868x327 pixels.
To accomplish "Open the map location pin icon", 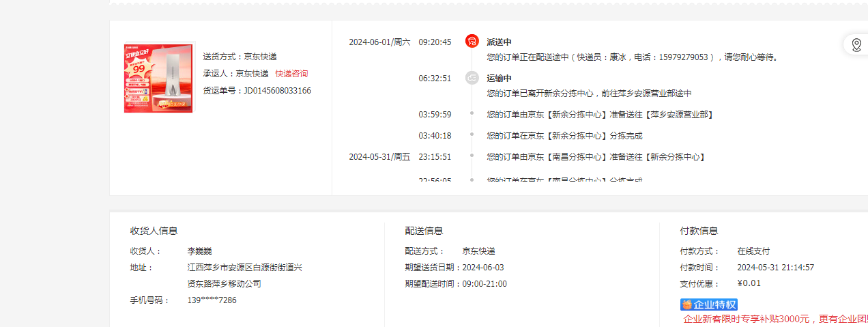I will (x=856, y=45).
